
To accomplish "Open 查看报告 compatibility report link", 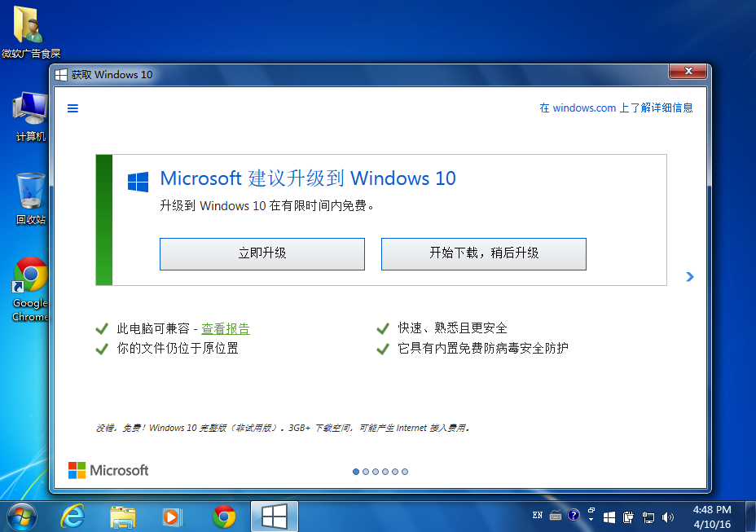I will (x=225, y=328).
